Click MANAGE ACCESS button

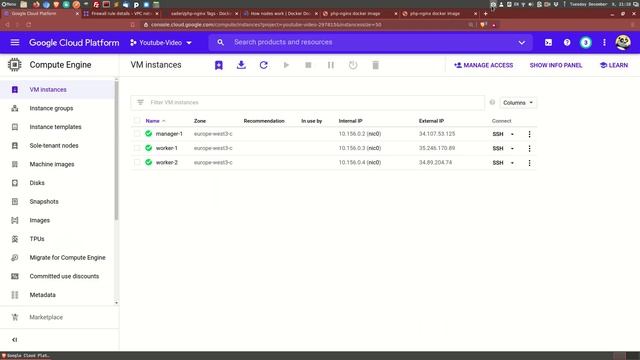[484, 65]
